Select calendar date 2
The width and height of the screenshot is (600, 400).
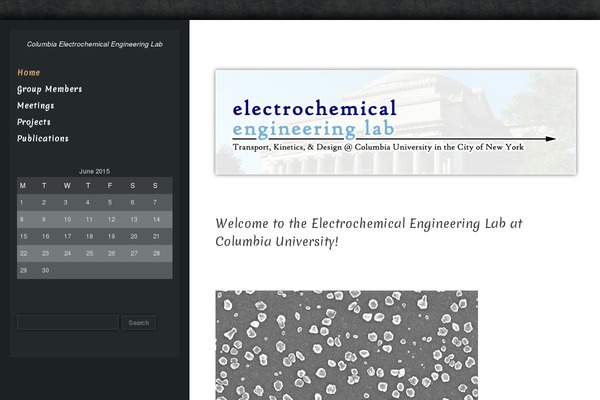click(44, 202)
